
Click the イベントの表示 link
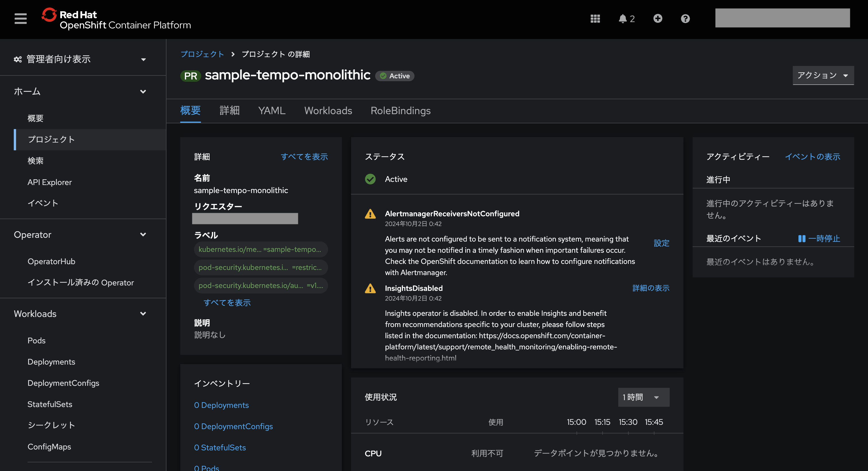[x=812, y=157]
